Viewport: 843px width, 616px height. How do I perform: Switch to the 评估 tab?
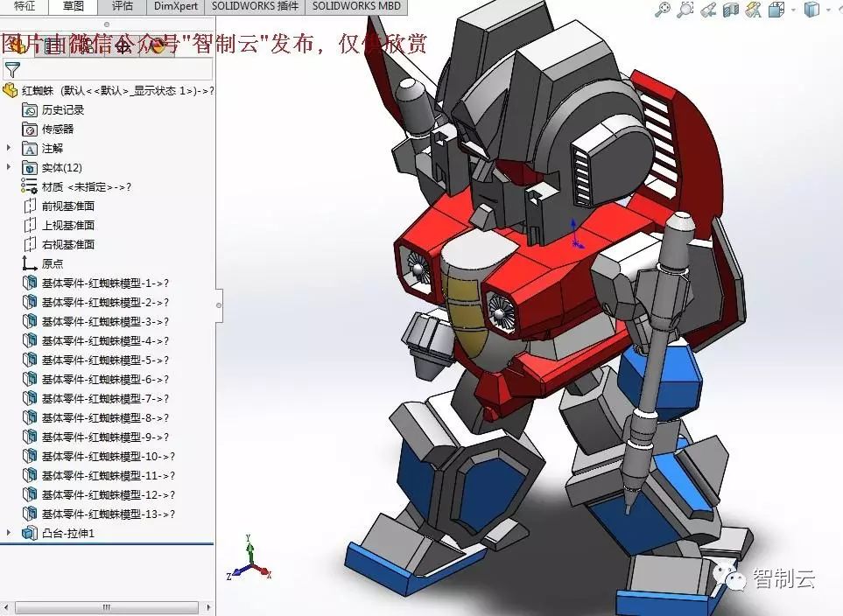[x=122, y=6]
